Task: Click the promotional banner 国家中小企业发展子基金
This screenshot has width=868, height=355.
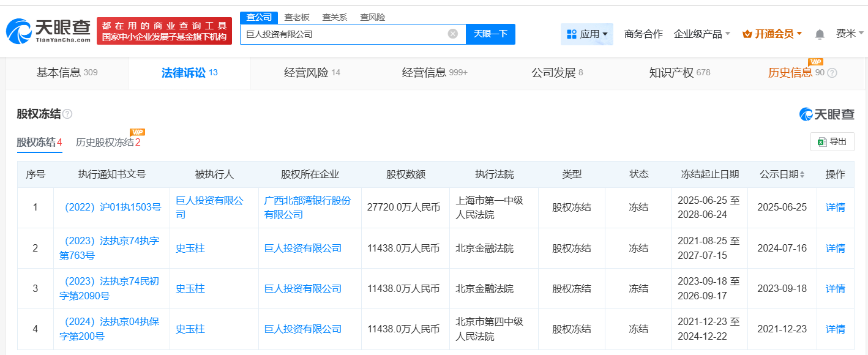Action: (x=165, y=31)
